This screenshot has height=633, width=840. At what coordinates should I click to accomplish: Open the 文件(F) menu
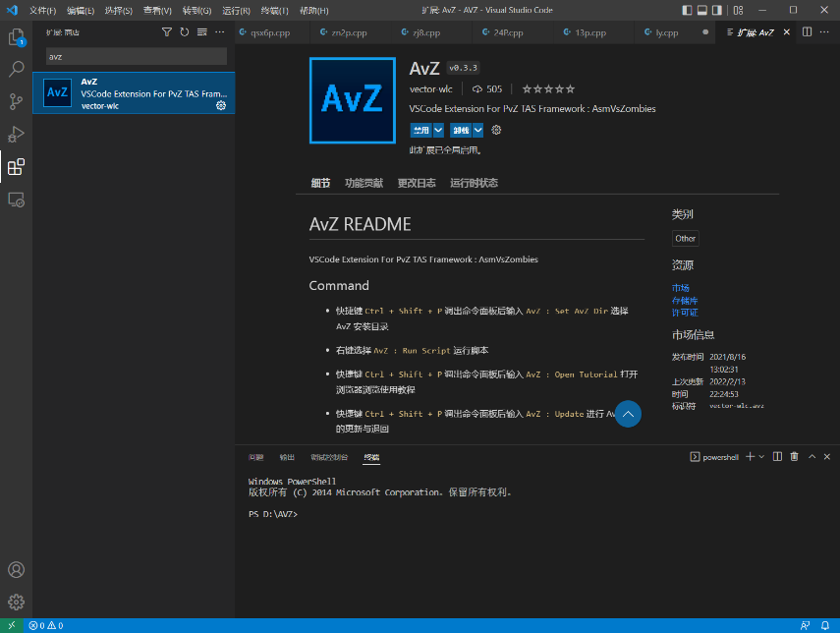pyautogui.click(x=42, y=10)
